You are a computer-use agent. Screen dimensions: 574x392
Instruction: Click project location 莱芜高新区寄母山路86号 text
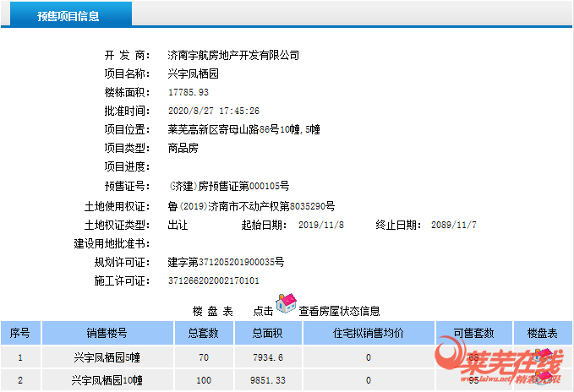pos(223,129)
